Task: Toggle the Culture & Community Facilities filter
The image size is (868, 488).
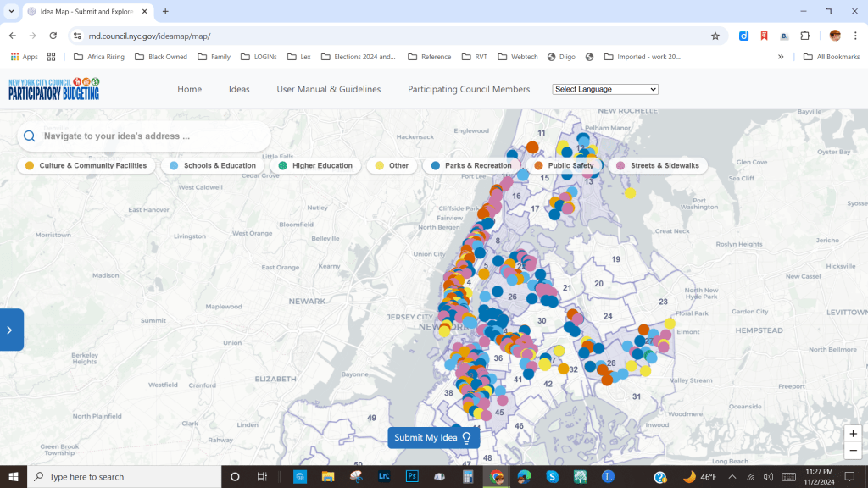Action: [86, 166]
